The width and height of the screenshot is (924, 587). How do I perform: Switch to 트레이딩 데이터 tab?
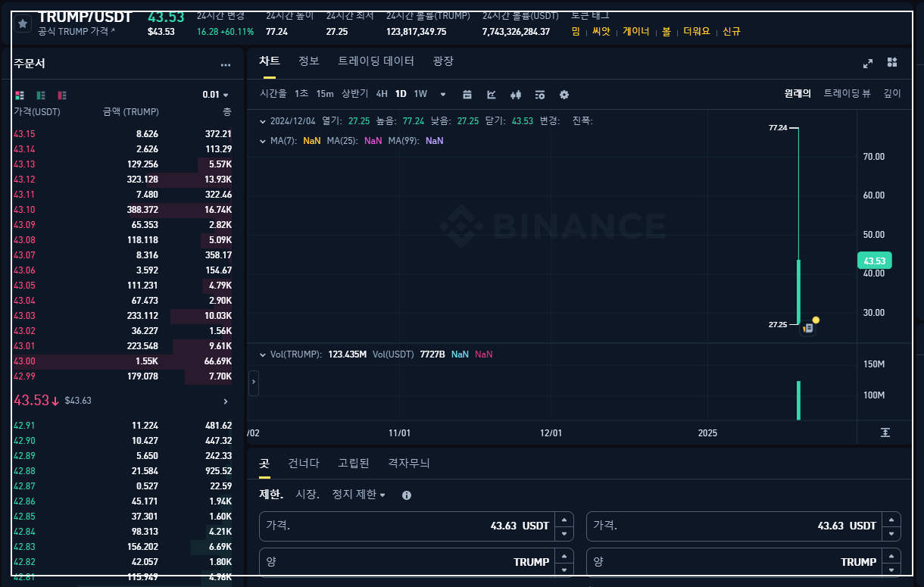pos(376,61)
